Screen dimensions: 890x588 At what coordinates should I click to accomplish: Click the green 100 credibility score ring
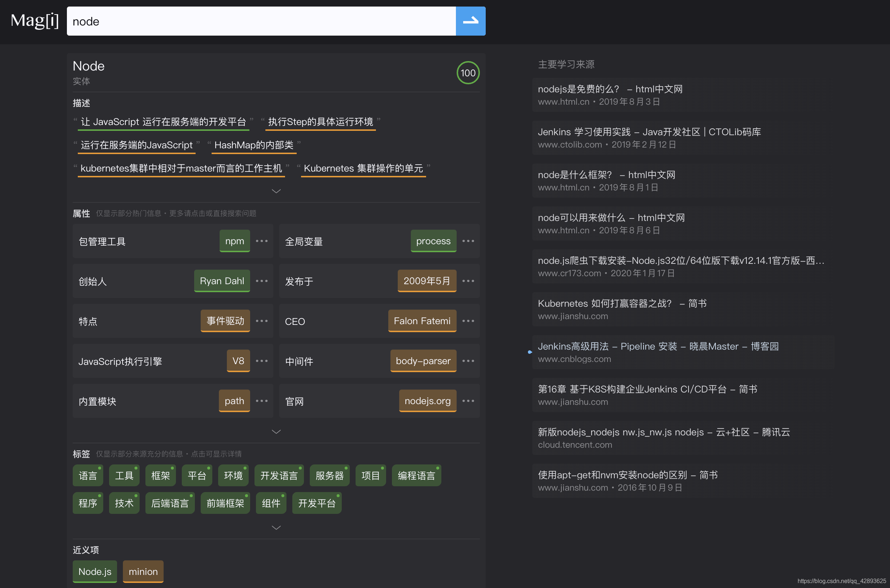[x=468, y=73]
